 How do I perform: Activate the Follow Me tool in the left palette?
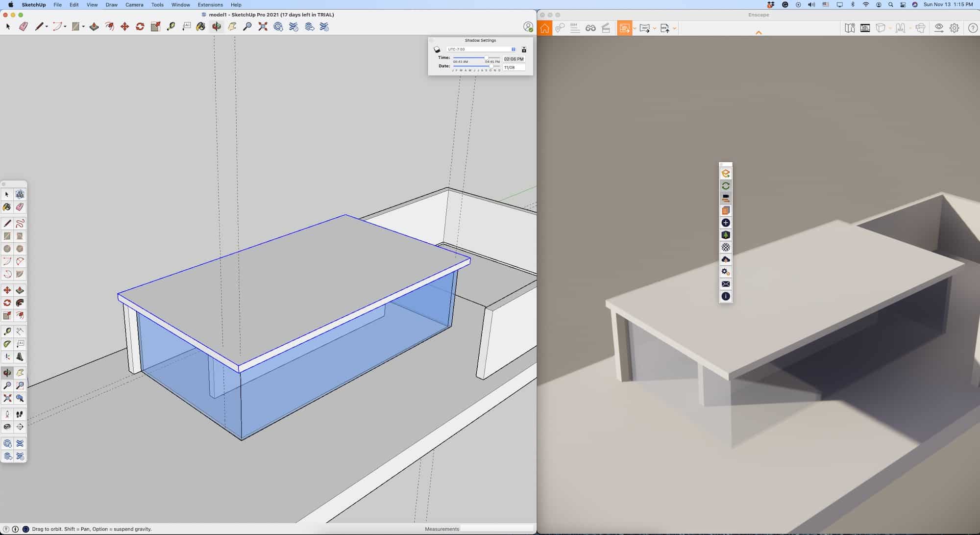(20, 303)
